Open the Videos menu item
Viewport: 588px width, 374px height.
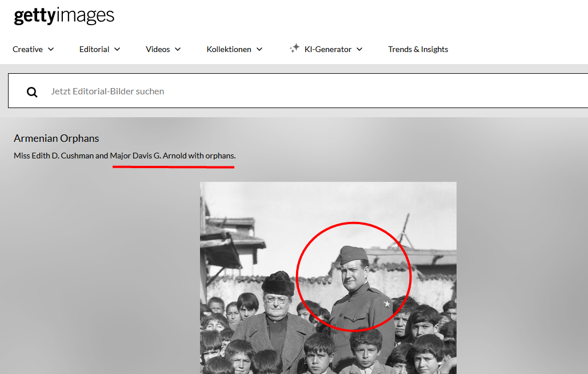point(158,49)
